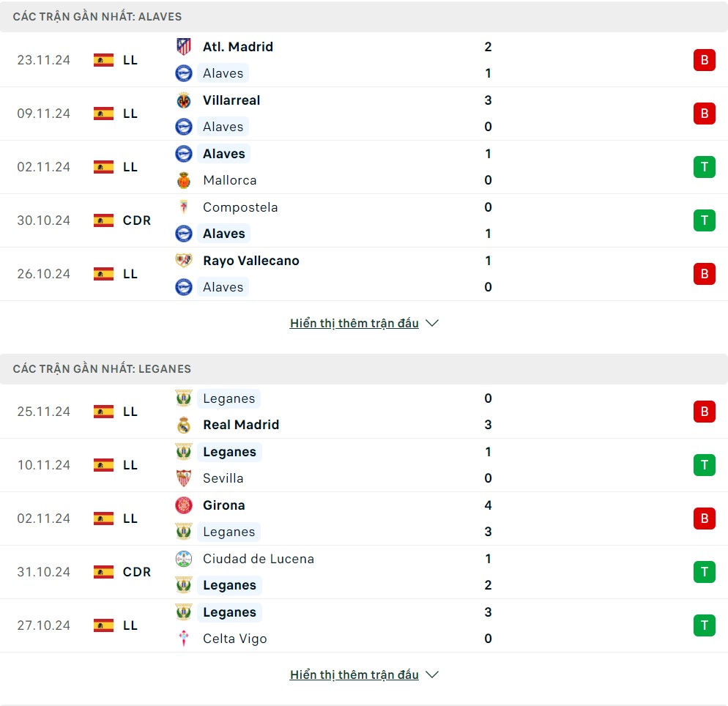
Task: Expand more Leganes matches with the chevron
Action: click(x=432, y=675)
